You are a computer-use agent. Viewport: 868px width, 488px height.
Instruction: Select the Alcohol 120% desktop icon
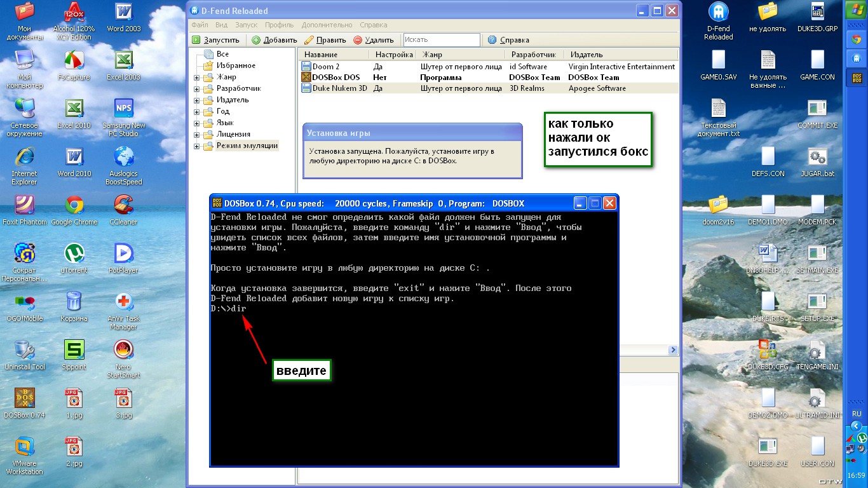click(74, 13)
